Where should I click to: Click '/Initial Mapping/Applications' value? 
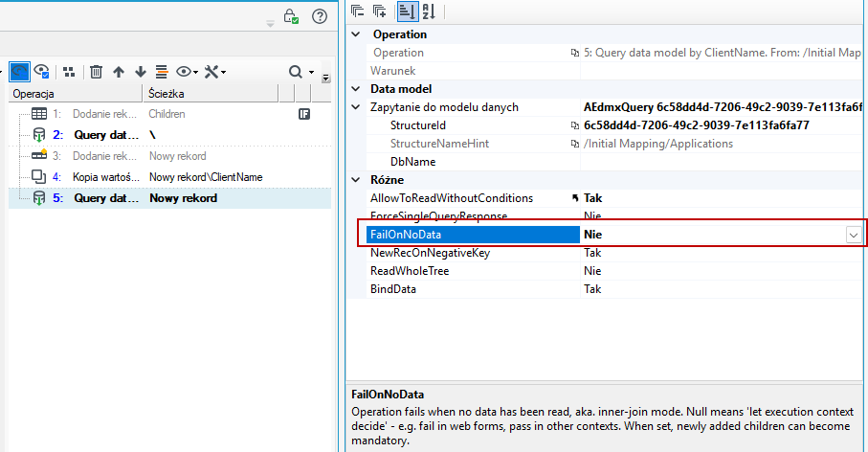pos(658,144)
